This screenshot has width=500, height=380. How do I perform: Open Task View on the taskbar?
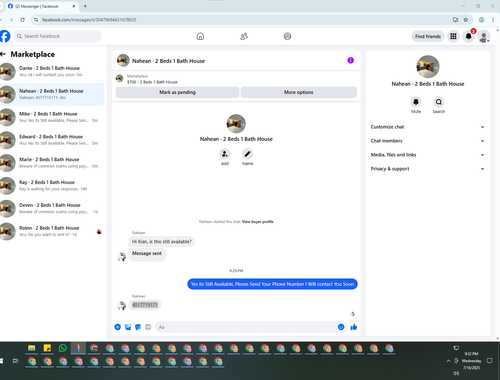coord(15,361)
